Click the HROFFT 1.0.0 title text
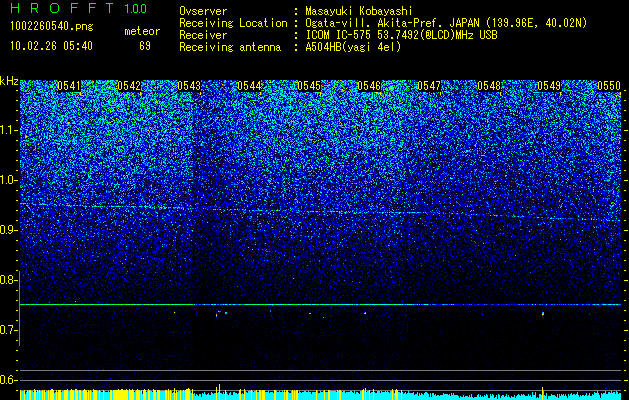The height and width of the screenshot is (400, 629). coord(79,8)
